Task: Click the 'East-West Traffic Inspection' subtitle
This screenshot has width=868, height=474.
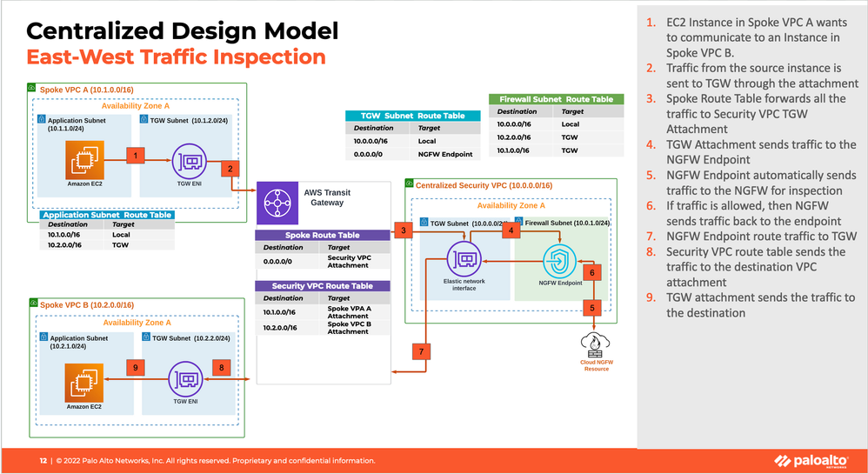Action: 176,57
